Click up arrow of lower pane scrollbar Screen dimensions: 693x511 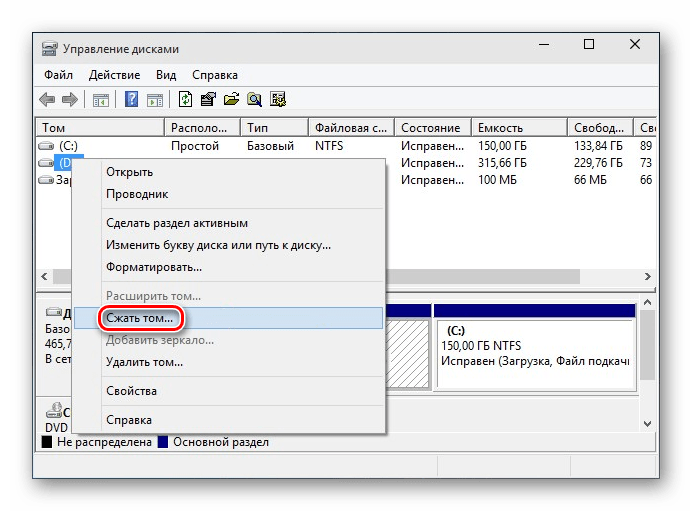coord(647,302)
